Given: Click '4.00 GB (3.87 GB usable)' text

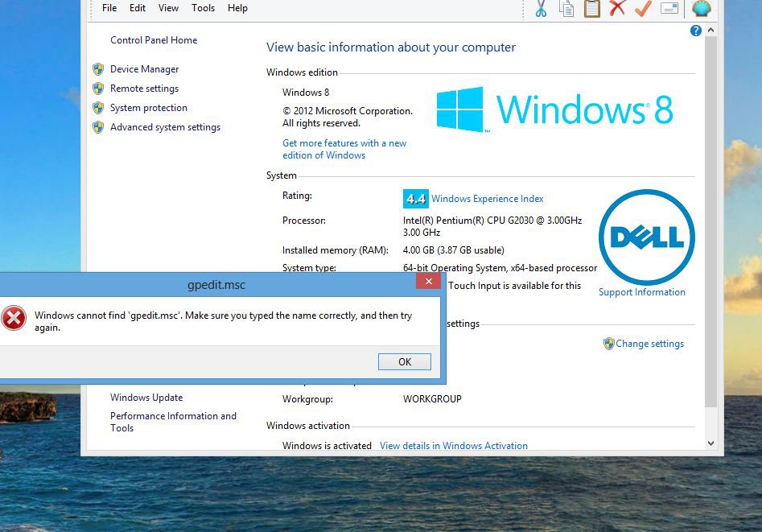Looking at the screenshot, I should 453,250.
